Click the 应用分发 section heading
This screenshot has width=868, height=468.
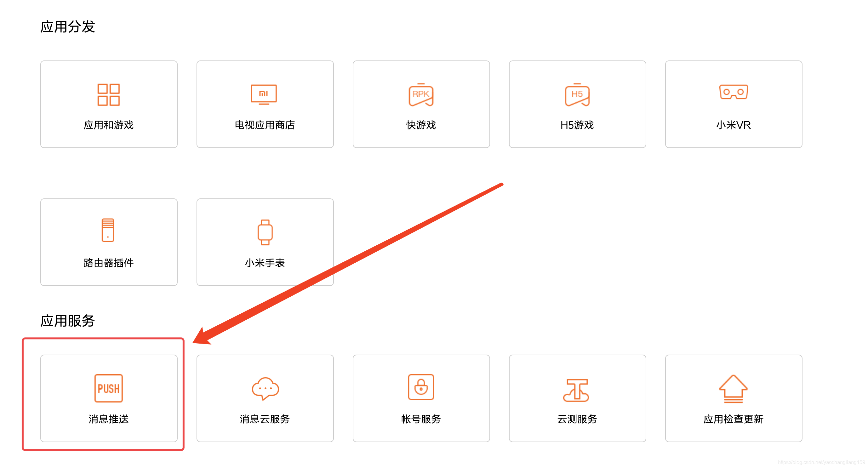click(67, 27)
